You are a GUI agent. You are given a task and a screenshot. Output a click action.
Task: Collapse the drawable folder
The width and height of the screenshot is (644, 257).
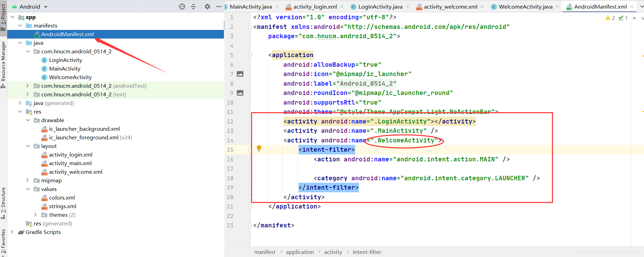pos(28,120)
